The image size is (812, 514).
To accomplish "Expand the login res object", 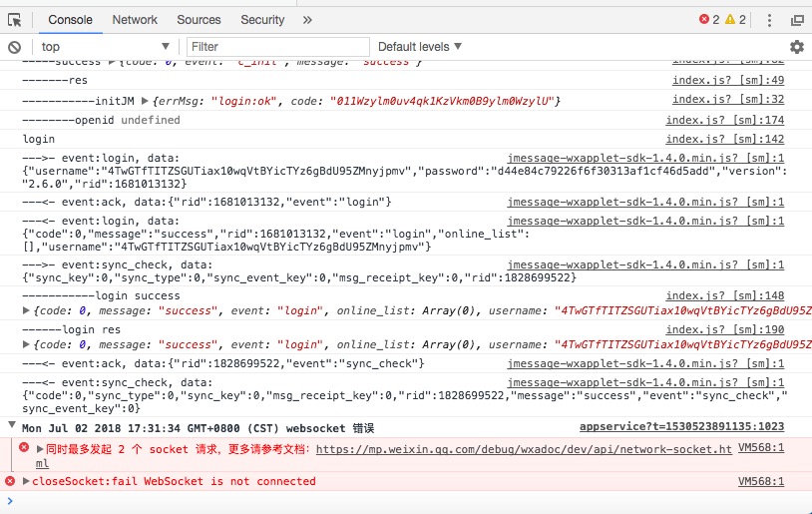I will pos(26,344).
